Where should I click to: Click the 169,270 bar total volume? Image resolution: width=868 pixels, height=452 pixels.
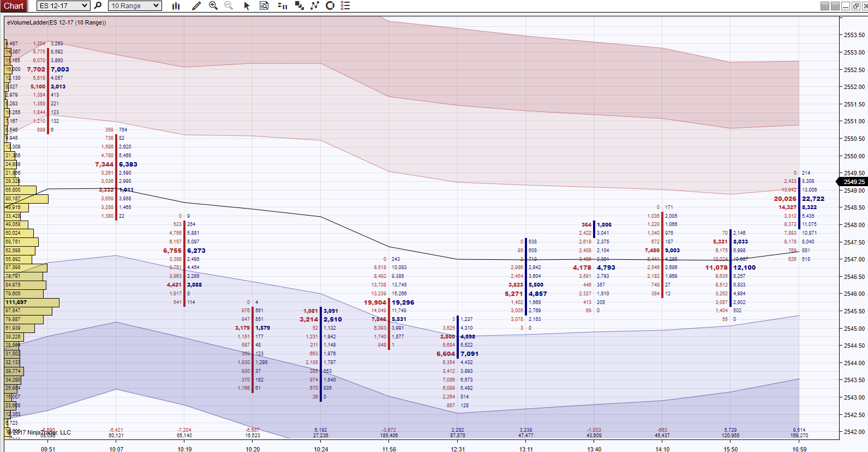[799, 436]
